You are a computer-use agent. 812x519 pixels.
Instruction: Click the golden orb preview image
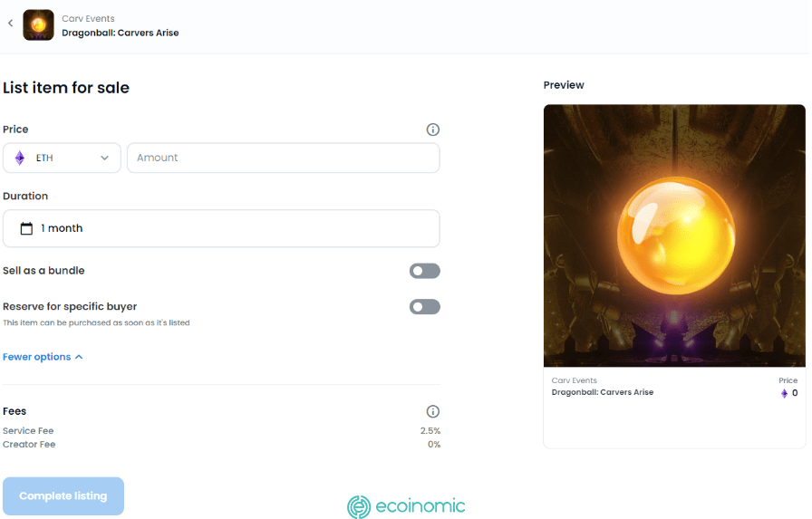coord(674,235)
